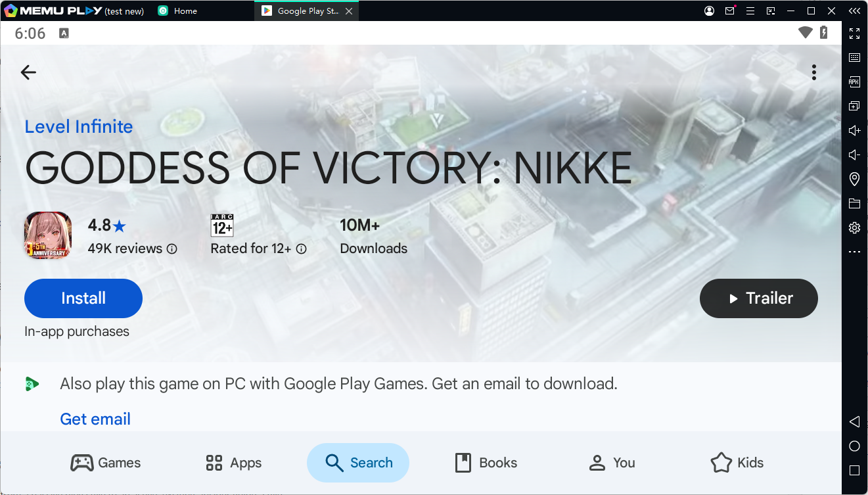
Task: Open the Books tab
Action: click(486, 463)
